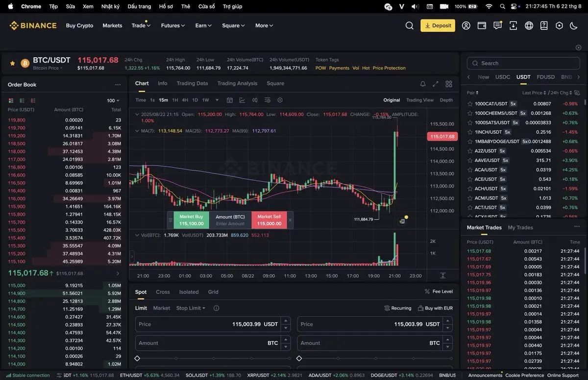This screenshot has height=380, width=588.
Task: Open the hexagon settings preference icon
Action: click(x=559, y=25)
